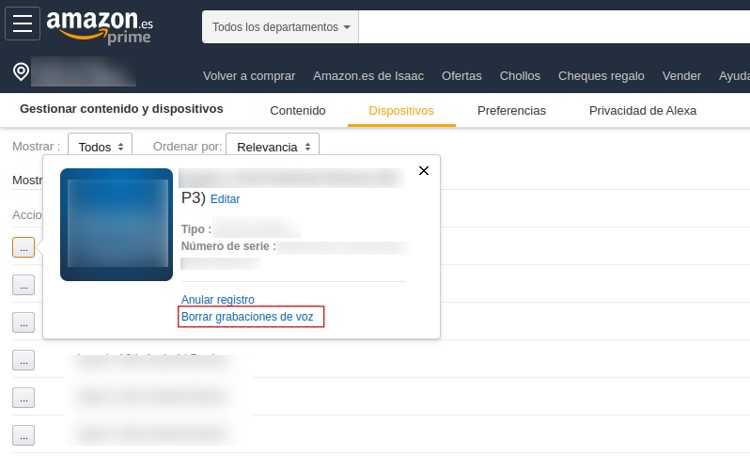Click inside the Amazon search field
750x456 pixels.
[554, 27]
